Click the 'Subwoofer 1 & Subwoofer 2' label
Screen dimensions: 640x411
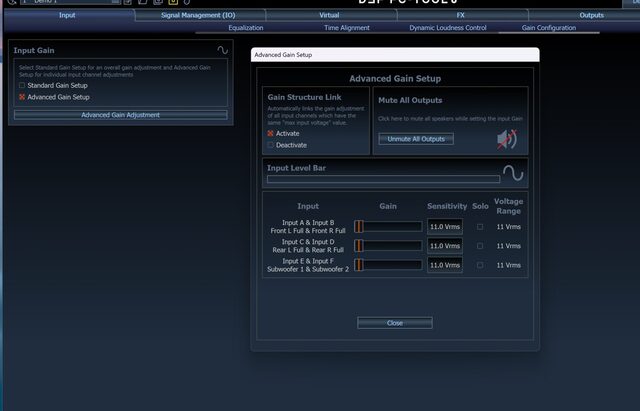308,269
